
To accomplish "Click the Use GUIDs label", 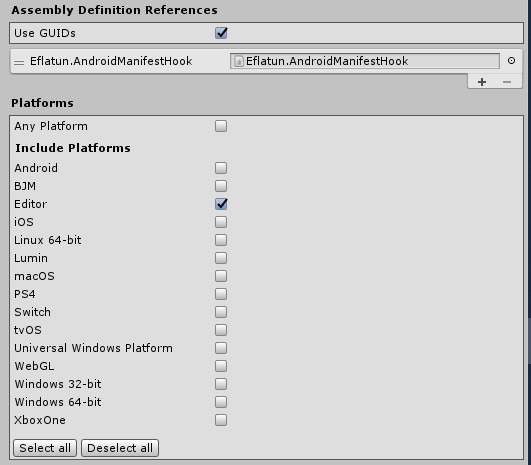I will (x=45, y=33).
